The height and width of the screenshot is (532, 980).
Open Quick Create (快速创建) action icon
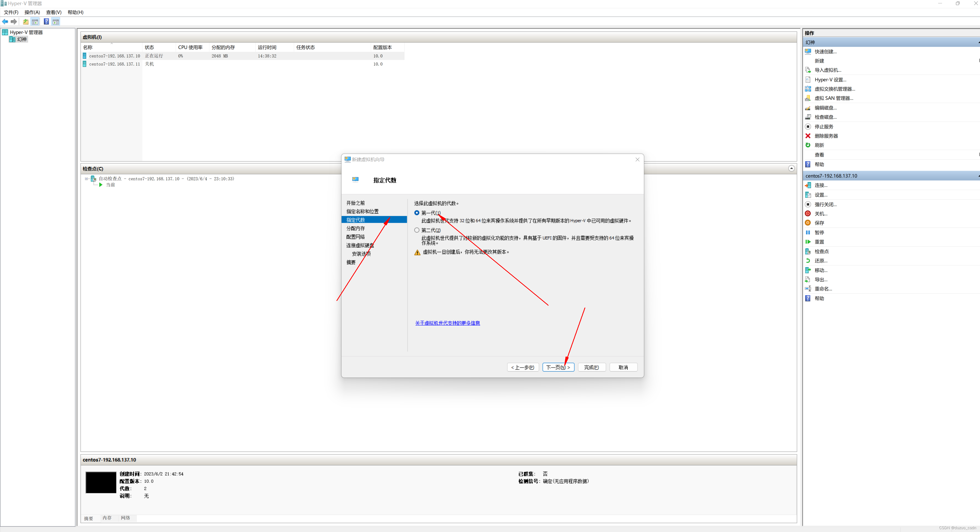(x=808, y=51)
